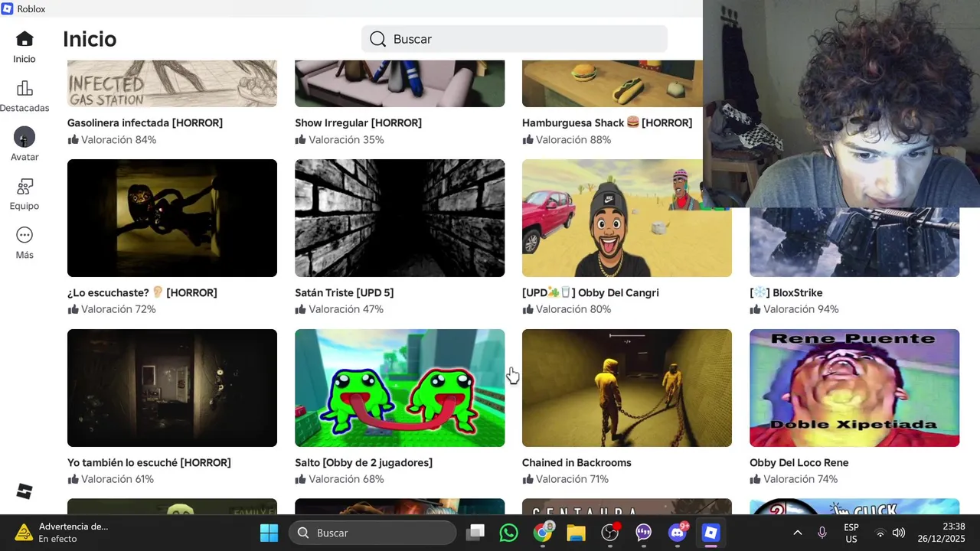Image resolution: width=980 pixels, height=551 pixels.
Task: Click ¿Lo escuchaste? [HORROR] title
Action: click(142, 292)
